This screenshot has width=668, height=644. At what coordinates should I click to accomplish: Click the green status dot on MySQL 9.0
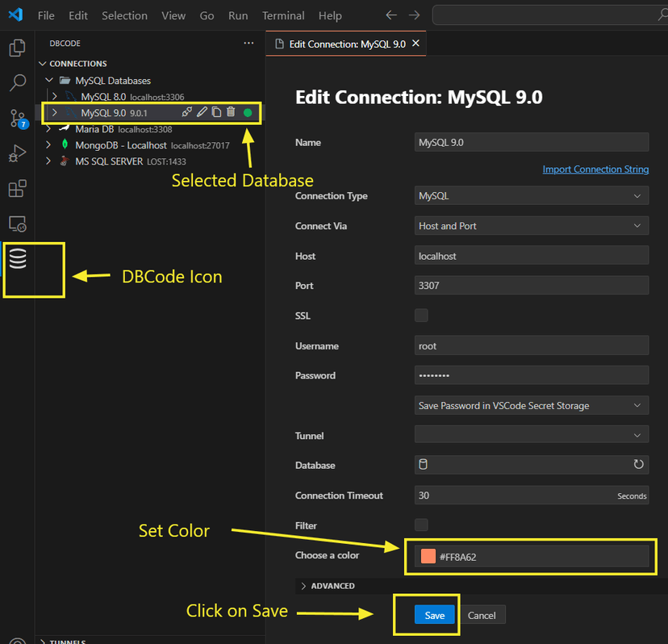pos(248,112)
